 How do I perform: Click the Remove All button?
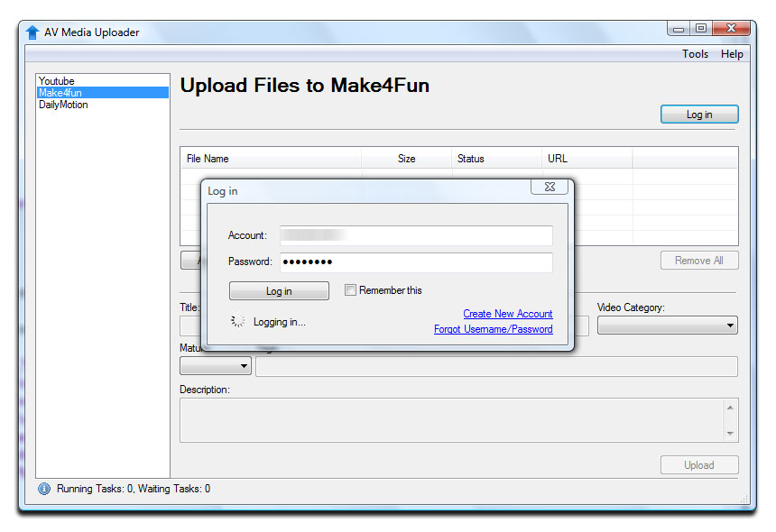(699, 261)
